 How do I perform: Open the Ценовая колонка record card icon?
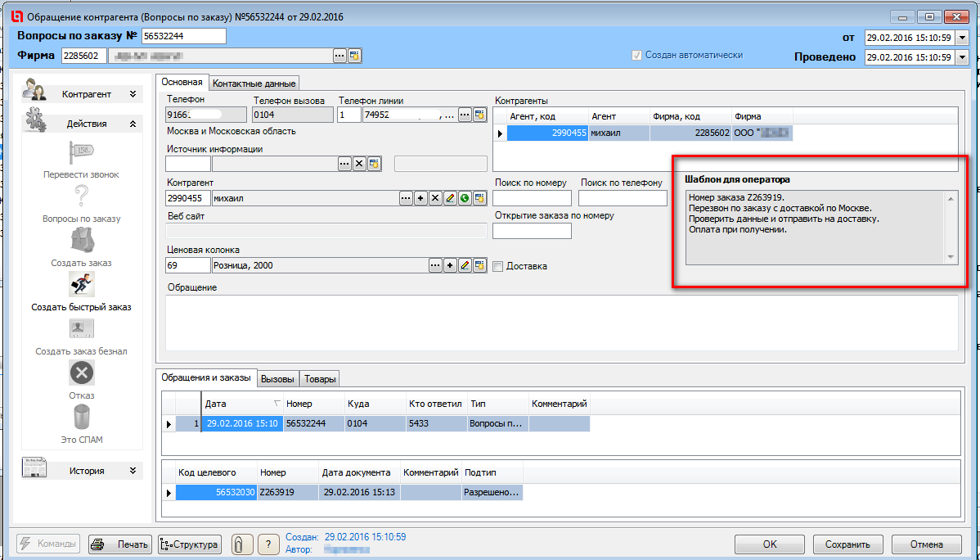[479, 265]
